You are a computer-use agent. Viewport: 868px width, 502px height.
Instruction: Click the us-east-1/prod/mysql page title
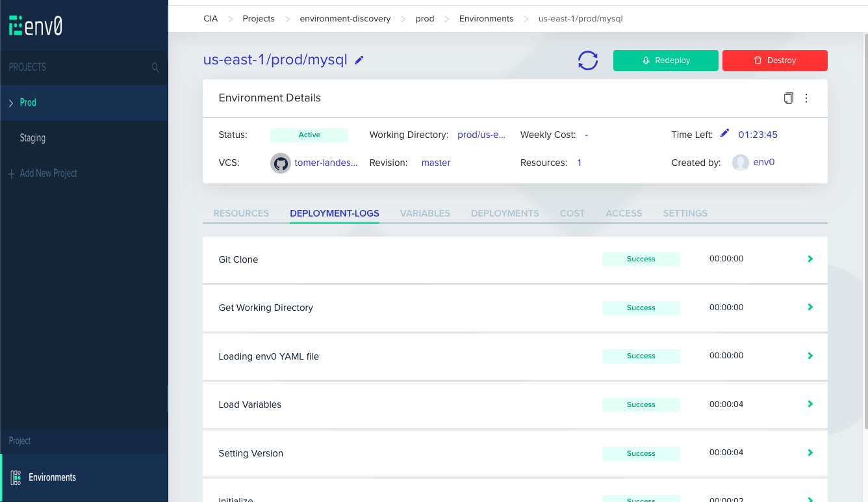275,60
